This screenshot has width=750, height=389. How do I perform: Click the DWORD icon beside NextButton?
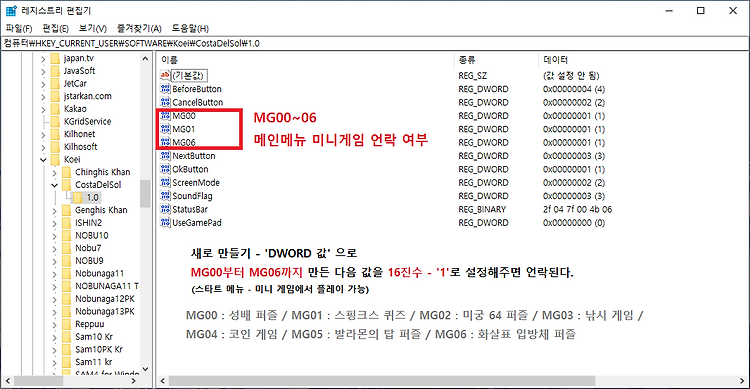[x=165, y=156]
